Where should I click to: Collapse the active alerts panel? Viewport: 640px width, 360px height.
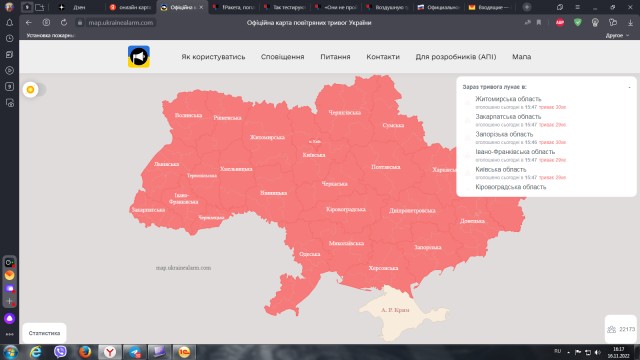coord(629,87)
